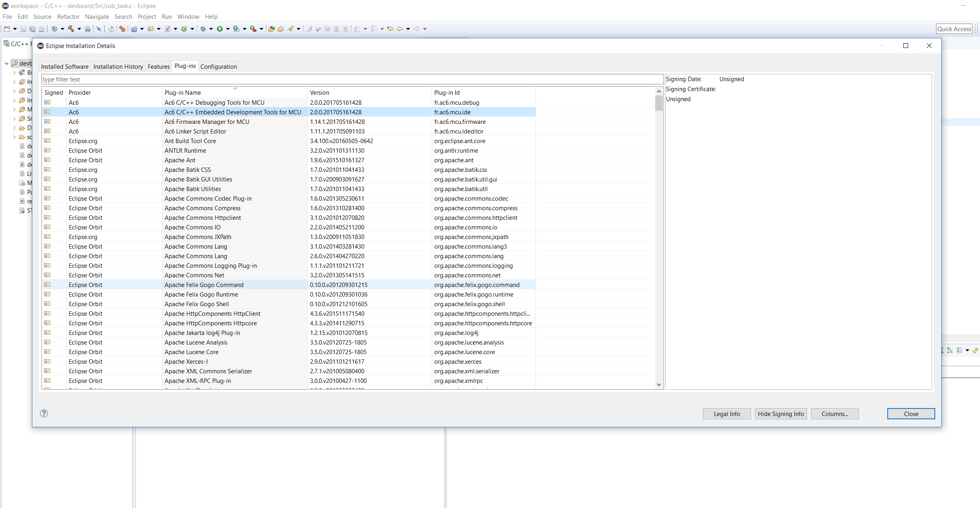Select the ANTLR Runtime plug-in row
The image size is (980, 508).
(289, 150)
